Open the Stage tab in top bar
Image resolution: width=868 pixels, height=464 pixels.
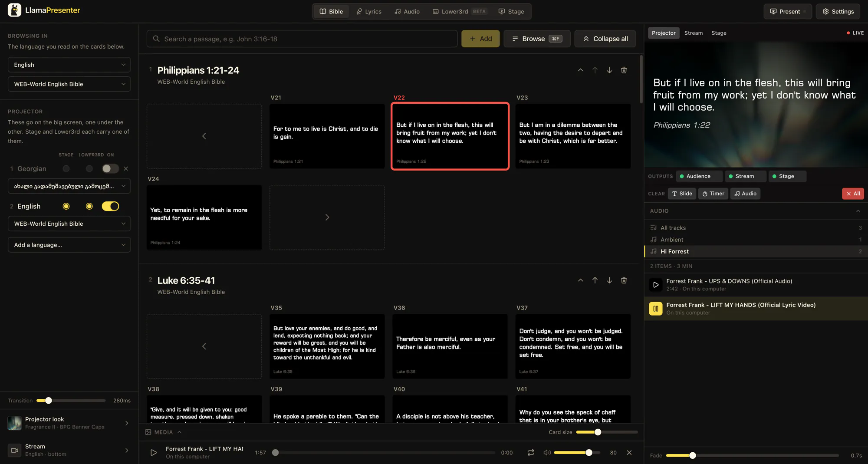click(511, 11)
